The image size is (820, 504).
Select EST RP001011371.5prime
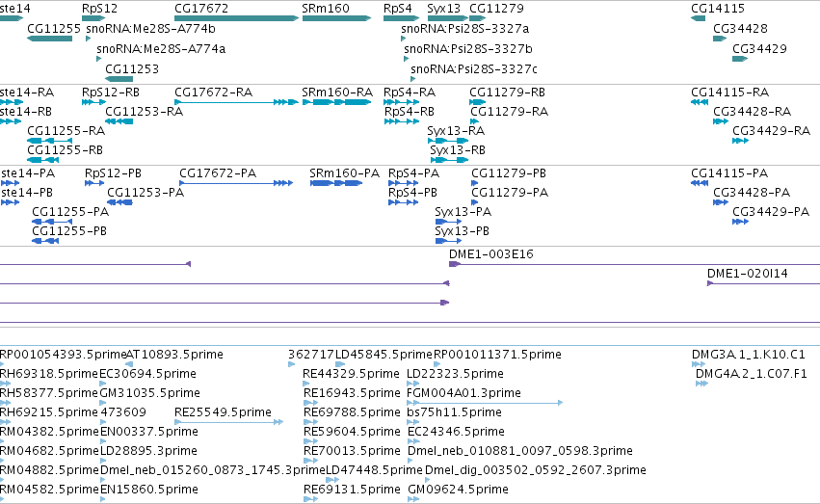(436, 364)
